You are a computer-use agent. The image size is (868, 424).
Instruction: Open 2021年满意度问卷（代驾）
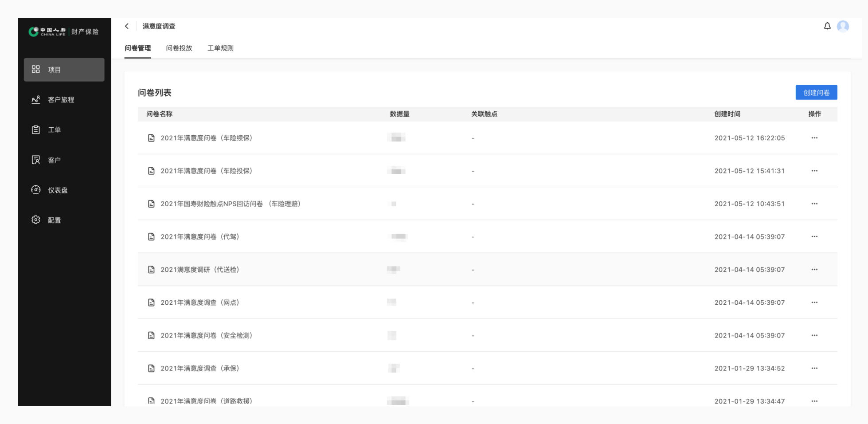(200, 236)
